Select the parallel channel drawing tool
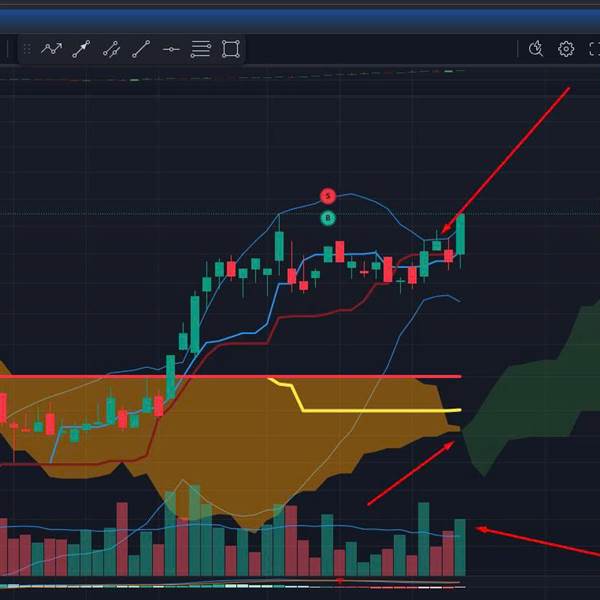This screenshot has width=600, height=600. pos(111,49)
